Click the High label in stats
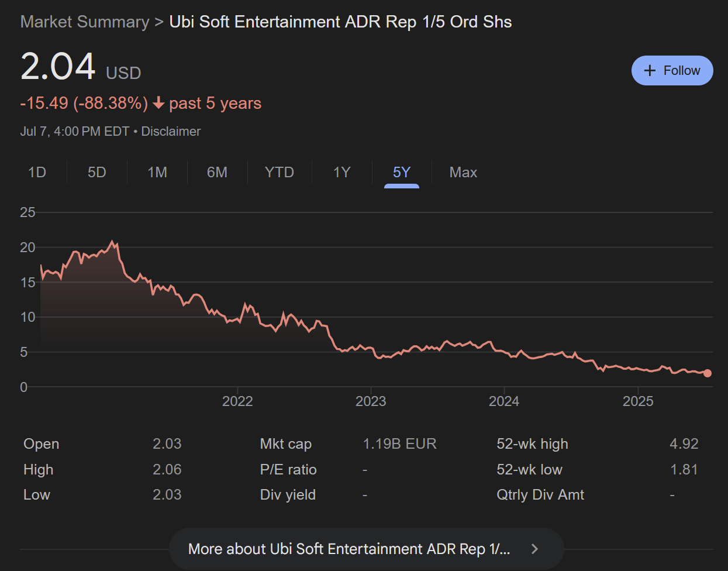 pyautogui.click(x=39, y=470)
